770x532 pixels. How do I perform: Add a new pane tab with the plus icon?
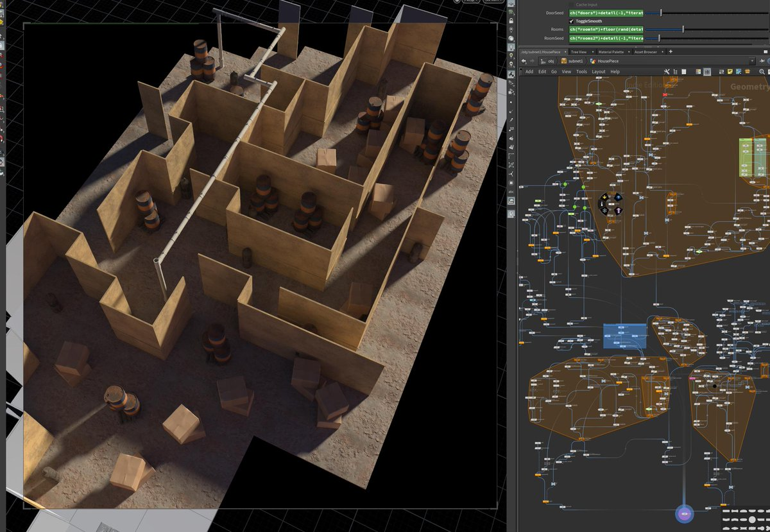coord(671,51)
